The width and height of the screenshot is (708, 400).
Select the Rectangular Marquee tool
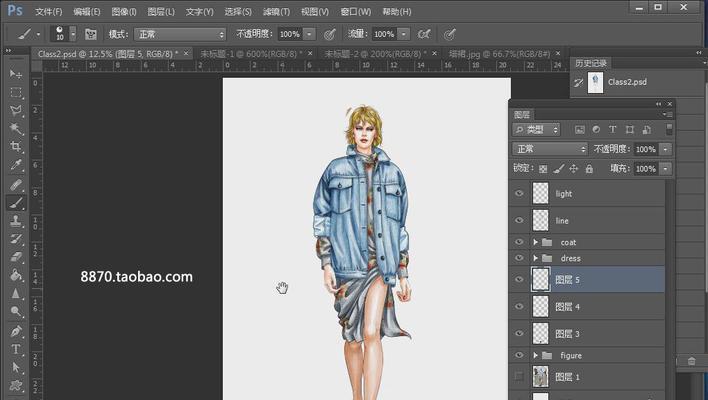[16, 93]
